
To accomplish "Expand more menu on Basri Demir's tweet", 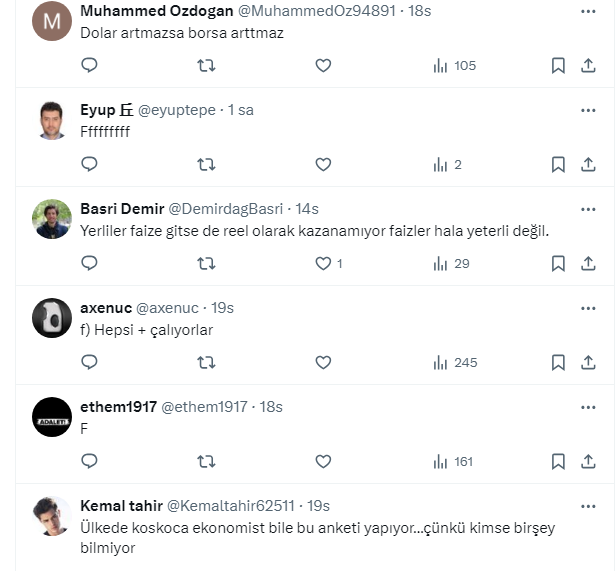I will tap(589, 209).
